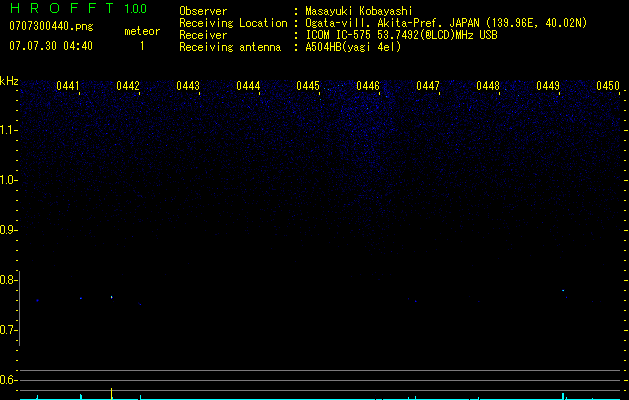Click the 0446 time marker
Image resolution: width=629 pixels, height=400 pixels.
coord(368,86)
